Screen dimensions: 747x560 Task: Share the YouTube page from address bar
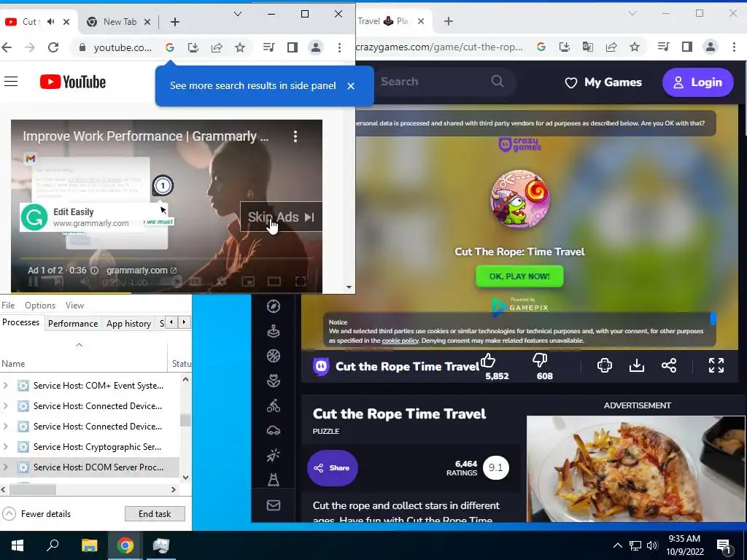pos(217,47)
